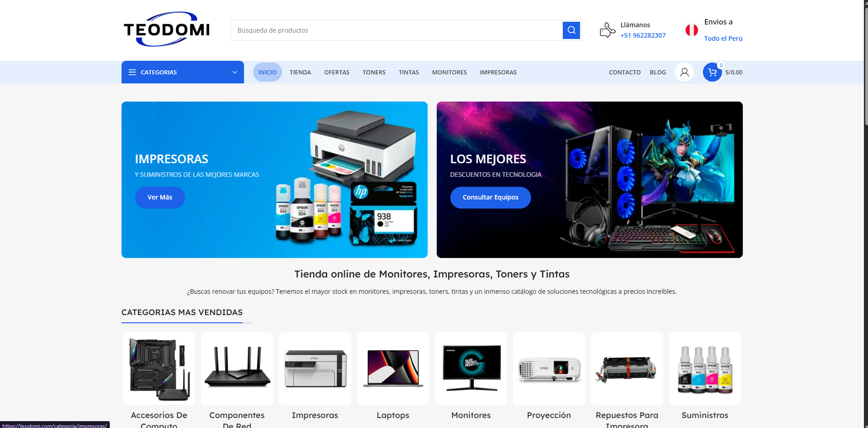Open the Blog link
The image size is (868, 428).
coord(658,72)
